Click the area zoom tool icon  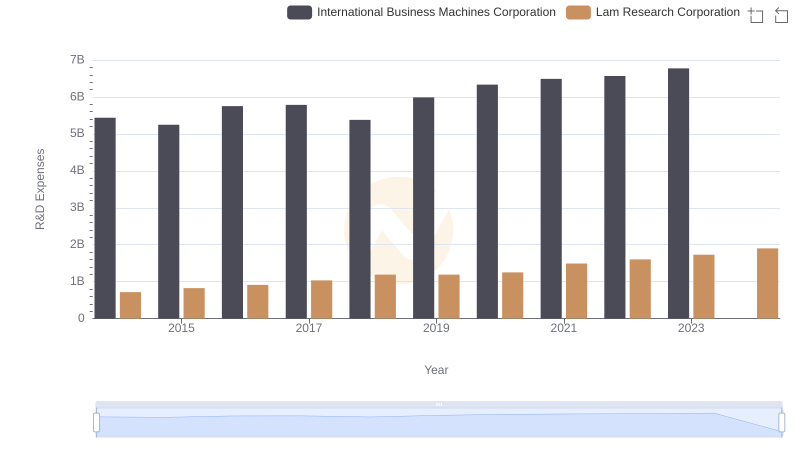point(756,15)
